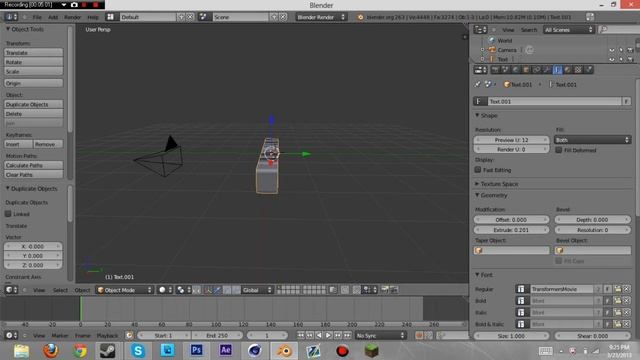This screenshot has width=640, height=360.
Task: Click the Insert keyframe button
Action: click(18, 144)
